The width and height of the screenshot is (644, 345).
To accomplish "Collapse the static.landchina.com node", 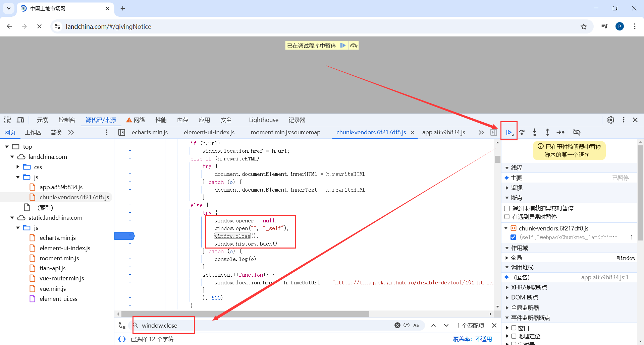I will 12,218.
